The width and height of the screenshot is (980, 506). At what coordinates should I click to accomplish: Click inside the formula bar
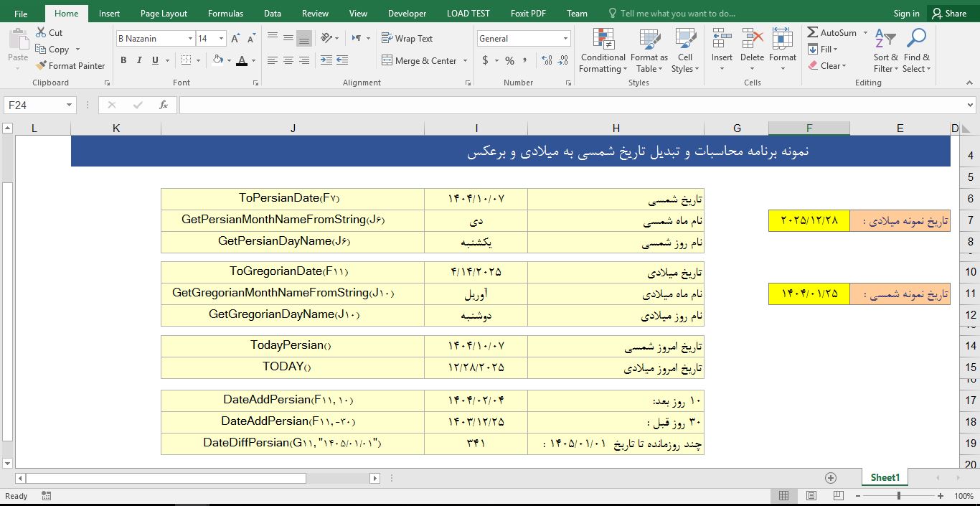pos(502,104)
